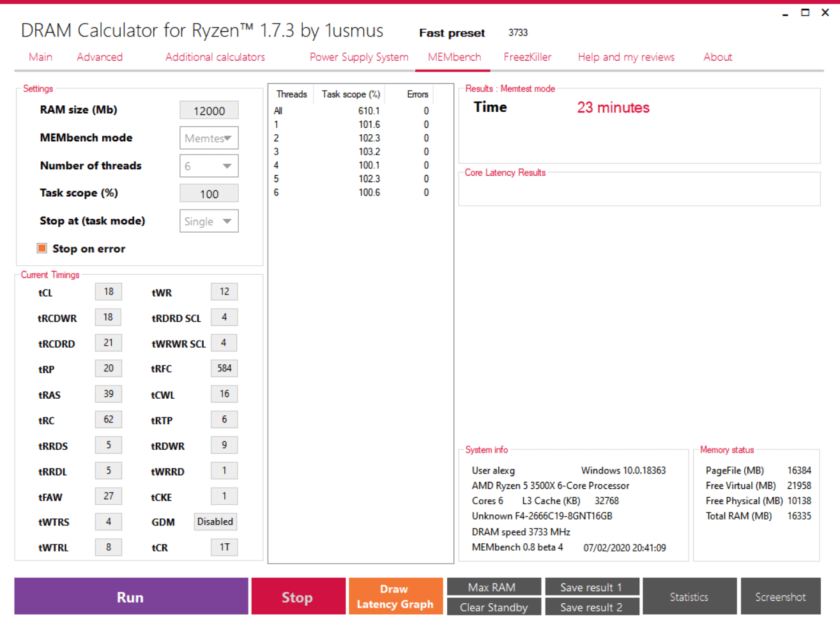Click the tWRRD timing value box
The width and height of the screenshot is (840, 632).
point(224,470)
